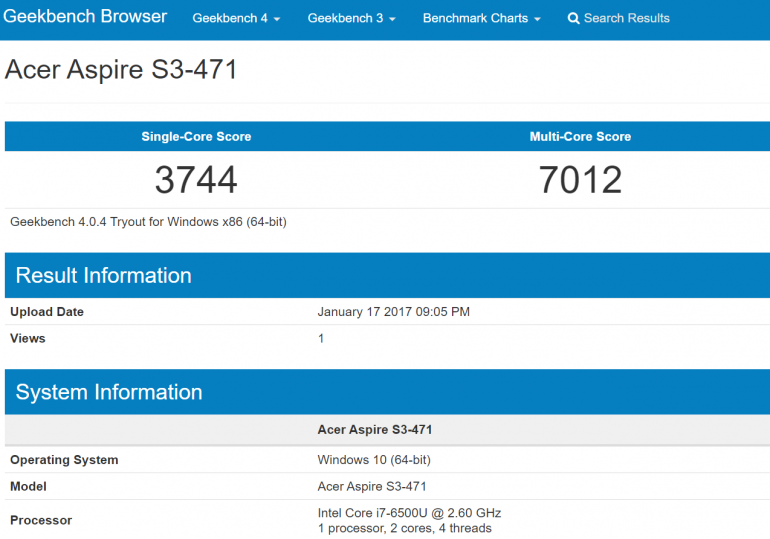Click the Views label
The width and height of the screenshot is (770, 539).
click(28, 338)
